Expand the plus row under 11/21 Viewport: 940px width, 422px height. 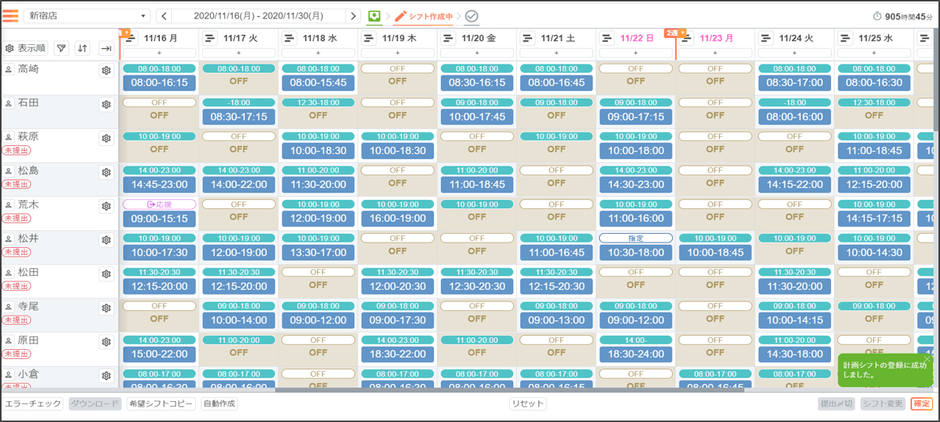[x=557, y=52]
